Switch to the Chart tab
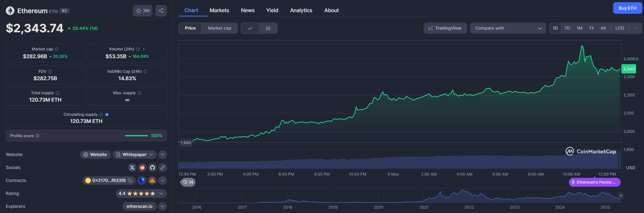 pos(191,11)
